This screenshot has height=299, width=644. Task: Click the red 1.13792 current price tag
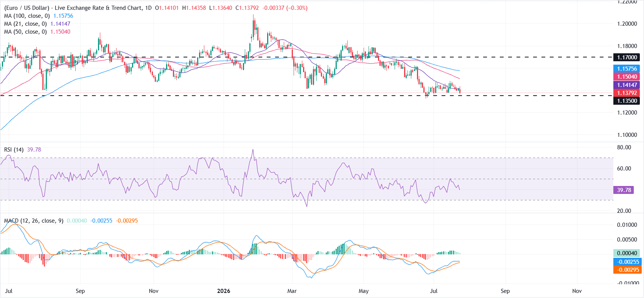627,93
